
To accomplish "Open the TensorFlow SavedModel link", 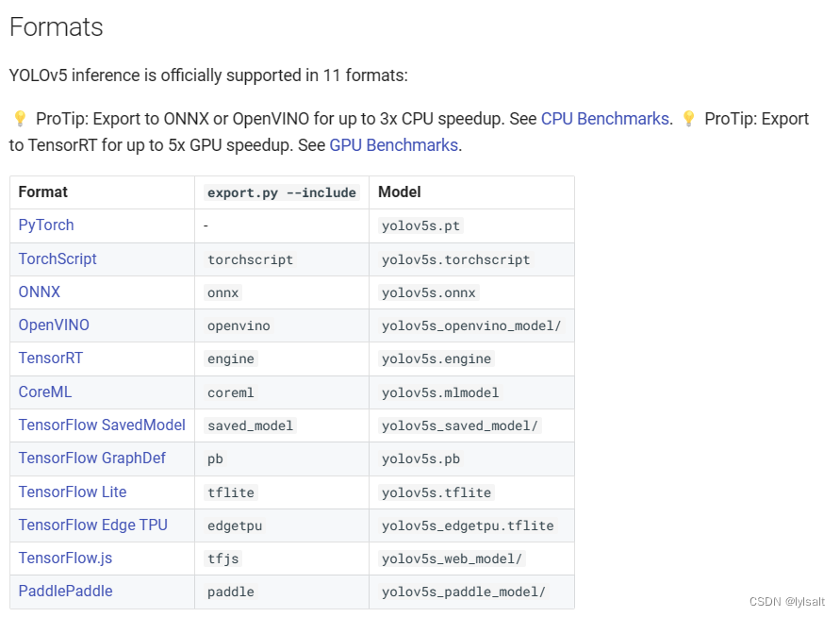I will 102,425.
